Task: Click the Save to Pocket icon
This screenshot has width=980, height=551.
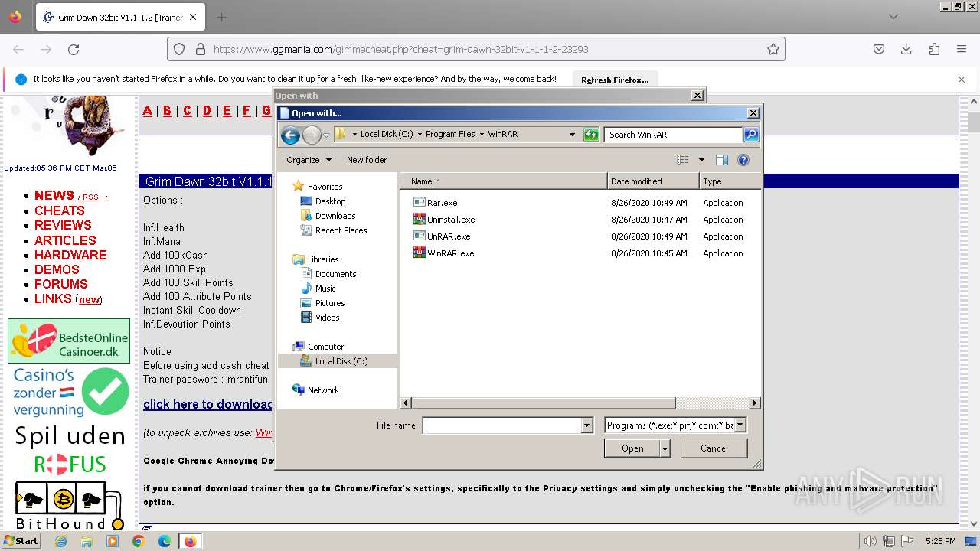Action: [x=879, y=49]
